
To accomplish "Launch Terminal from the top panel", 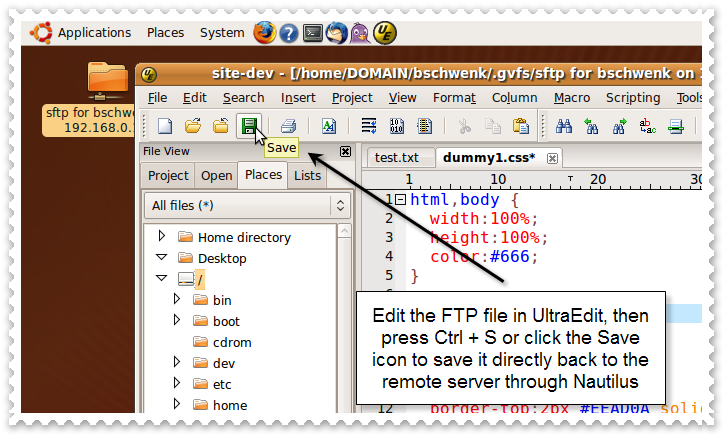I will (313, 33).
